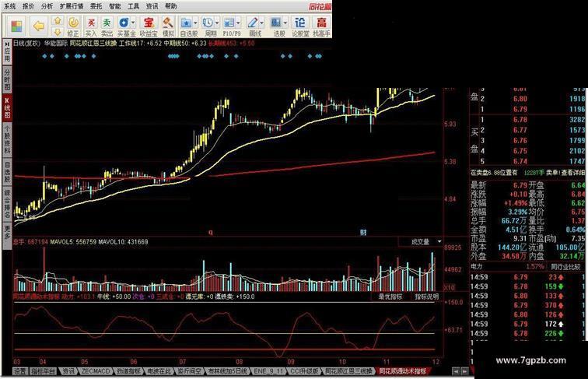Open the F10/F9 info icon
588x379 pixels.
[229, 23]
